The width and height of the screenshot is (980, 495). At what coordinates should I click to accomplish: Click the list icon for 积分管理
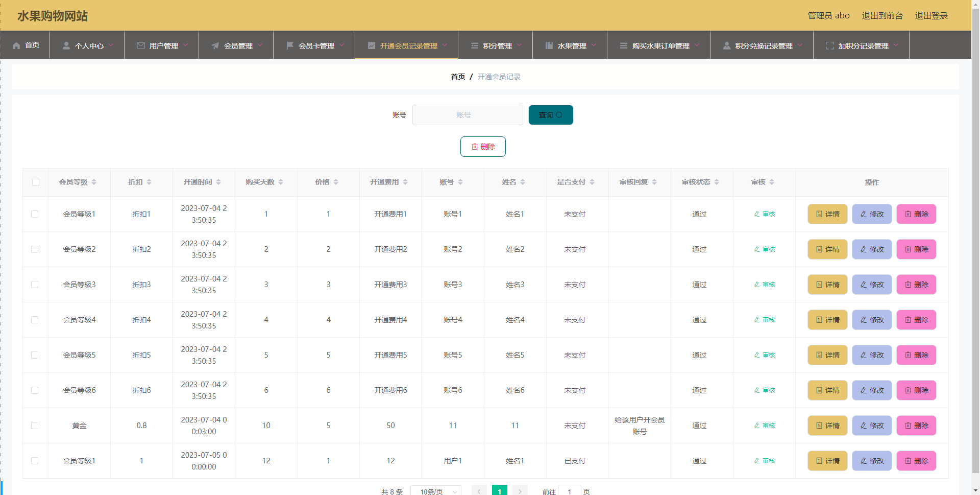click(475, 45)
